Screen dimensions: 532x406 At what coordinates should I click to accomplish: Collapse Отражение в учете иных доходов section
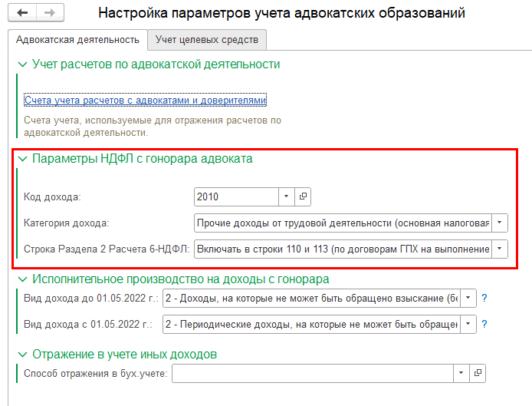click(x=21, y=354)
